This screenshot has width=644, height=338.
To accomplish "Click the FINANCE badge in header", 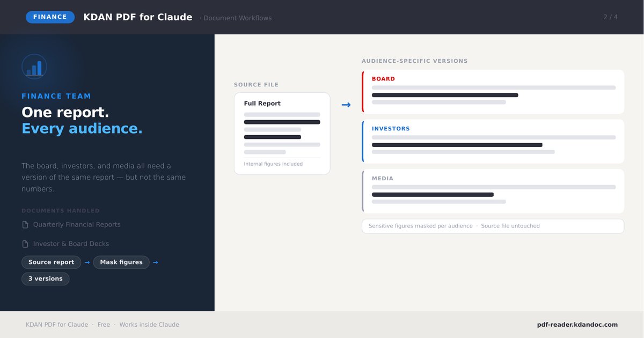I will (50, 17).
